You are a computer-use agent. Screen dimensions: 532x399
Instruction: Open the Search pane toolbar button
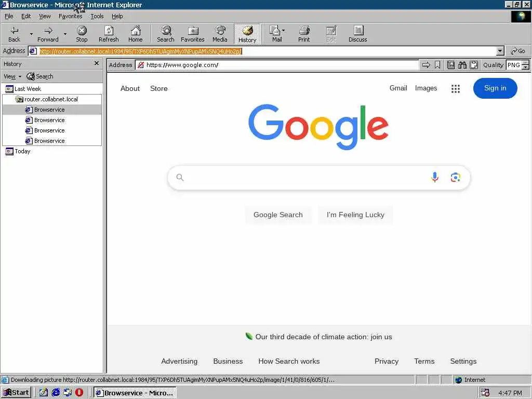tap(166, 34)
